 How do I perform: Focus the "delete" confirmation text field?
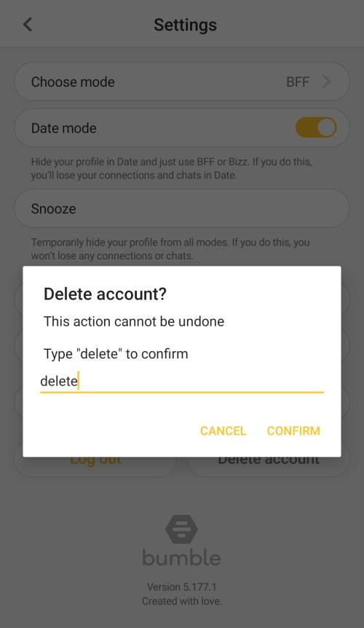click(x=182, y=381)
